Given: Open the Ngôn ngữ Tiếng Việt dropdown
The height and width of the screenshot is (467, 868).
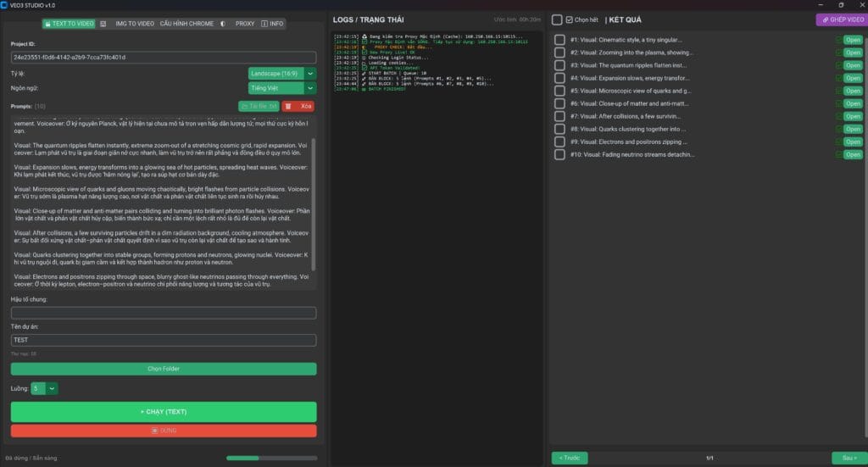Looking at the screenshot, I should click(x=281, y=88).
